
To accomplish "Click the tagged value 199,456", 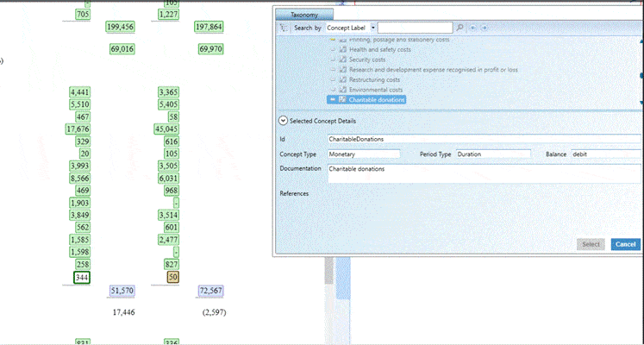I will [x=121, y=27].
